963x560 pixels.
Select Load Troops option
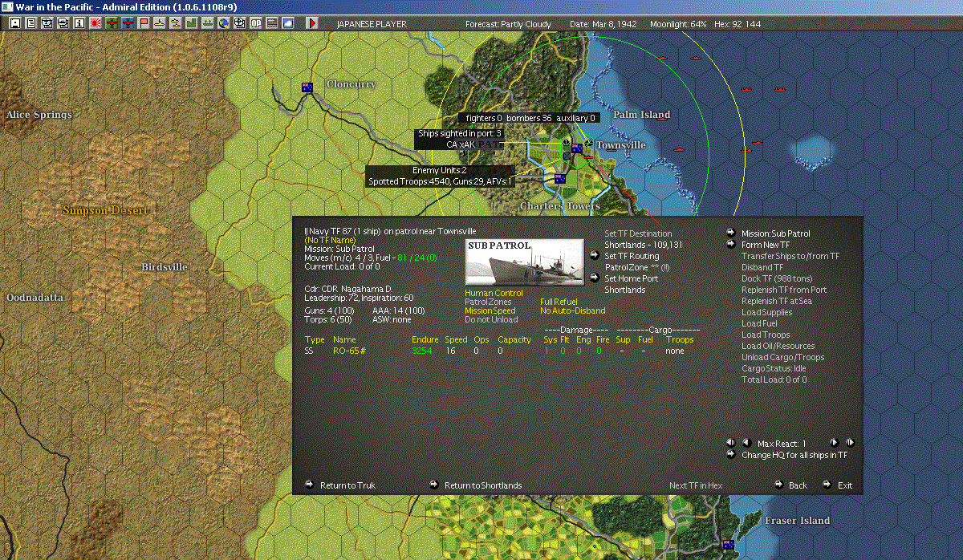(766, 335)
